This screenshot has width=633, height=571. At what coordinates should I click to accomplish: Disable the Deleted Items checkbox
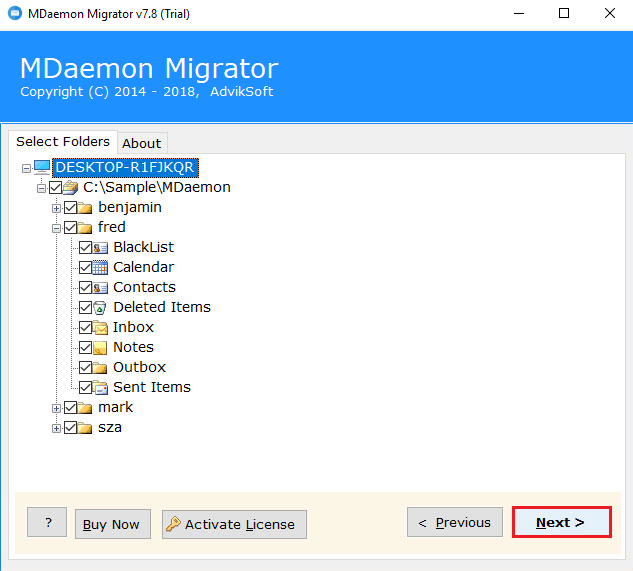[86, 308]
